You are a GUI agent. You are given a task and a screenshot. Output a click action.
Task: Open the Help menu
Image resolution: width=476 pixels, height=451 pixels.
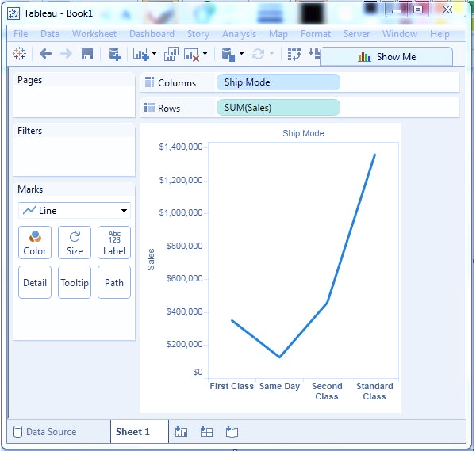click(440, 34)
